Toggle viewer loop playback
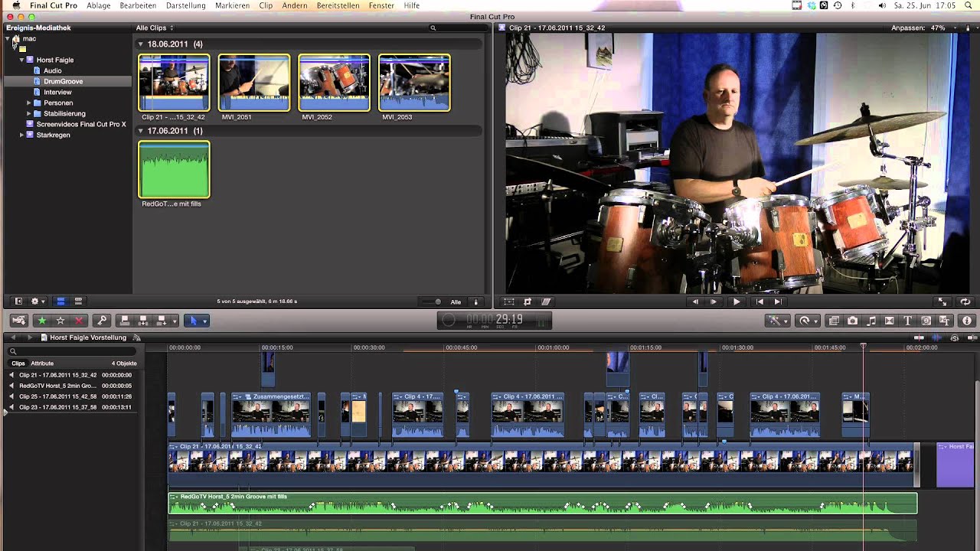This screenshot has width=980, height=551. (x=965, y=302)
